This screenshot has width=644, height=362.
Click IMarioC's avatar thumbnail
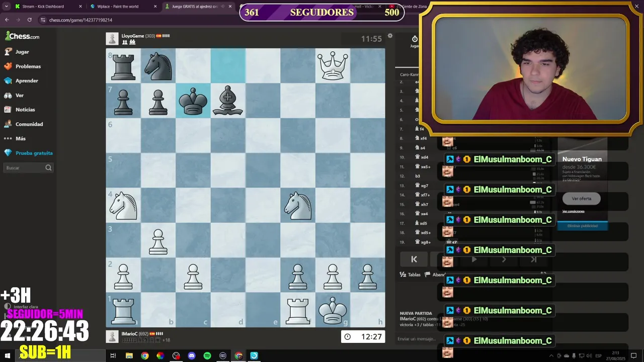point(112,336)
